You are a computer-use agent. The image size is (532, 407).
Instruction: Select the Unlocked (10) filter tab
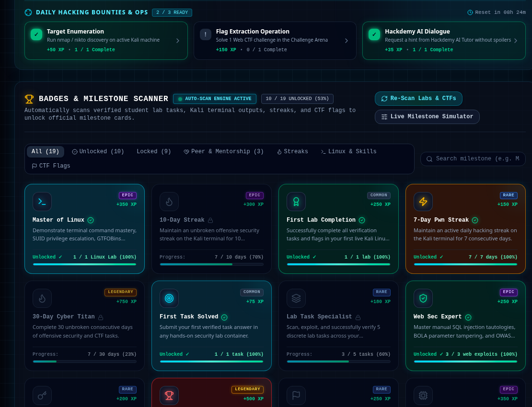tap(98, 151)
